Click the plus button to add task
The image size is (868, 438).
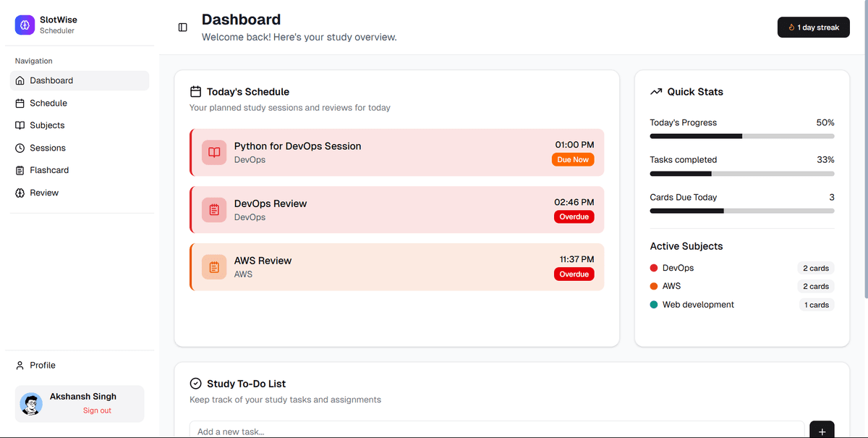tap(822, 431)
